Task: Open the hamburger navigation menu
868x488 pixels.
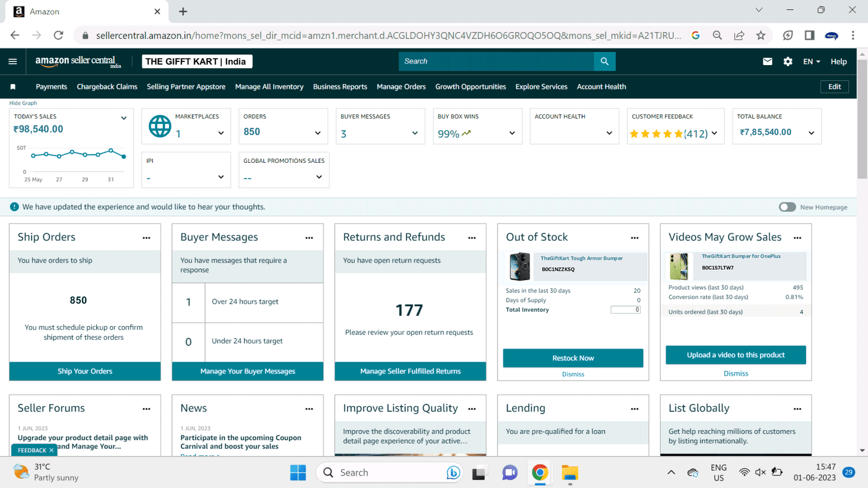Action: click(12, 61)
